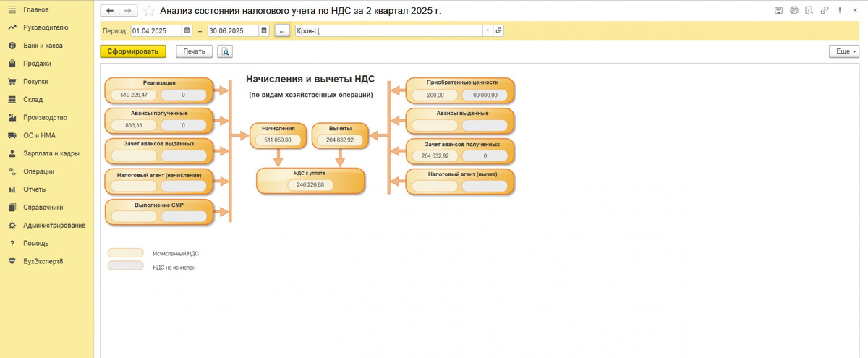The height and width of the screenshot is (358, 868).
Task: Click the Отчеты bar chart icon
Action: 12,189
